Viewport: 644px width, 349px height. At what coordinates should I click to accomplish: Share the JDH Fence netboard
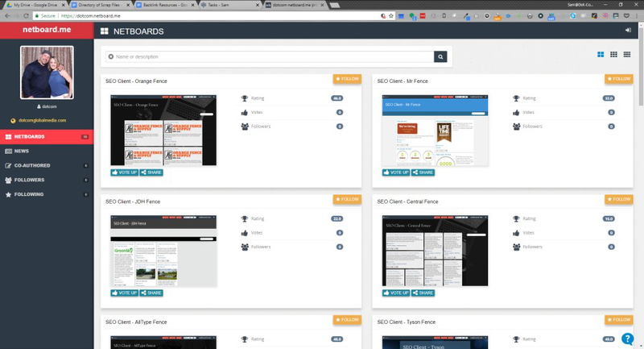[x=151, y=293]
